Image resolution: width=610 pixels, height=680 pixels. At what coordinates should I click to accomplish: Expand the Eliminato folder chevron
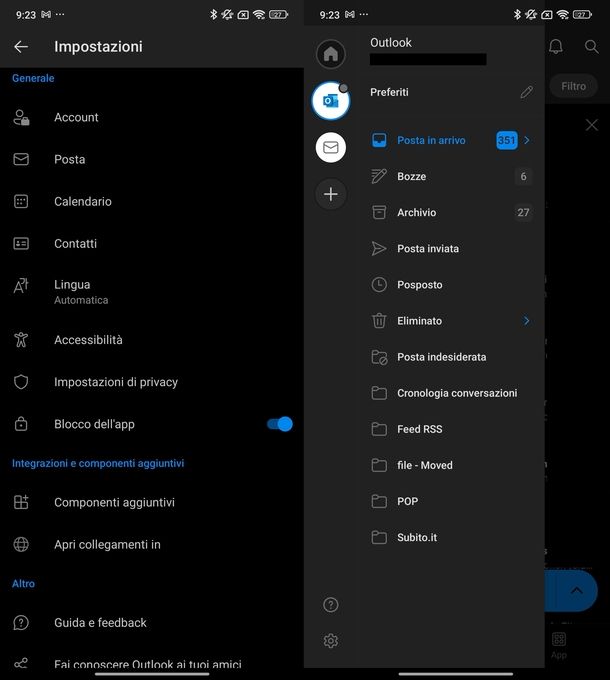pos(526,321)
